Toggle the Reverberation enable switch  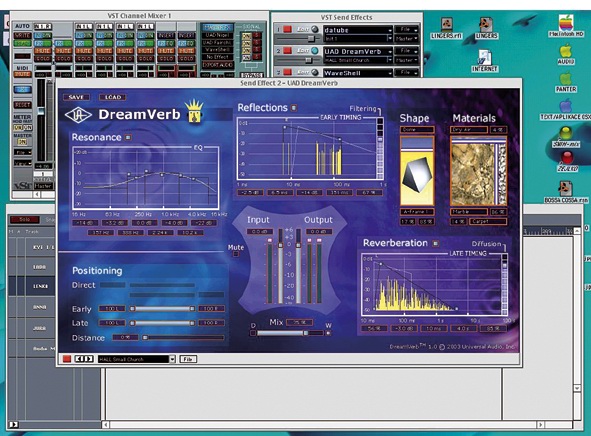(x=435, y=243)
